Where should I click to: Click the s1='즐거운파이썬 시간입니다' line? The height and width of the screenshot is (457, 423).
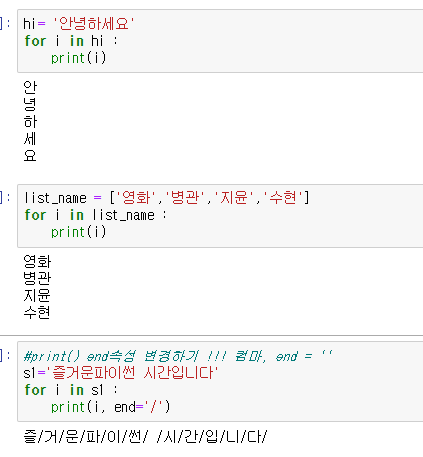pyautogui.click(x=121, y=373)
